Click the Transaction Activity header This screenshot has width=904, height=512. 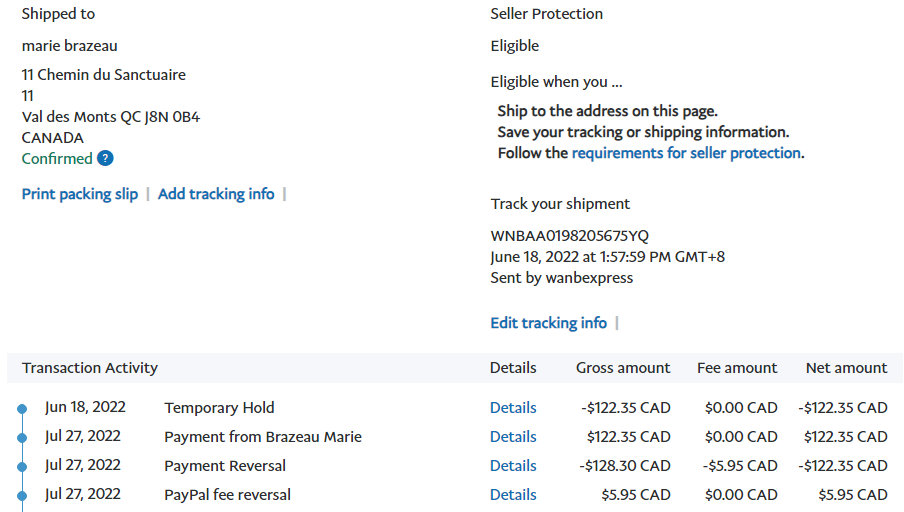point(90,368)
